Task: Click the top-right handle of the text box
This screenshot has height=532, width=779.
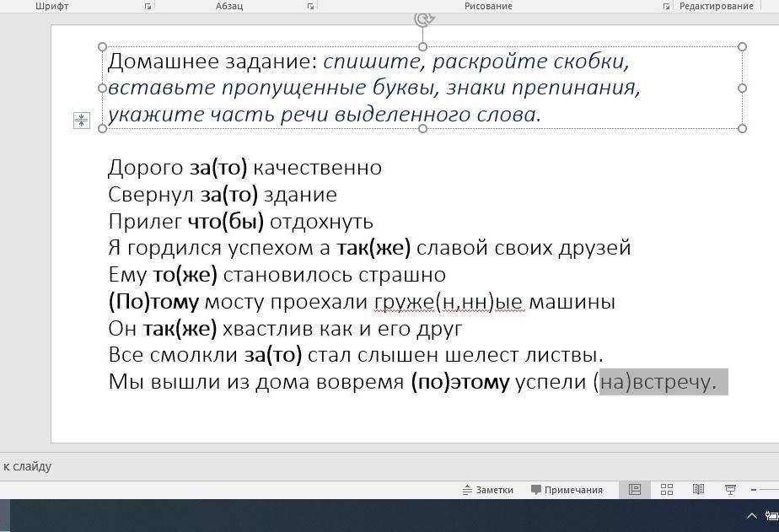Action: 742,46
